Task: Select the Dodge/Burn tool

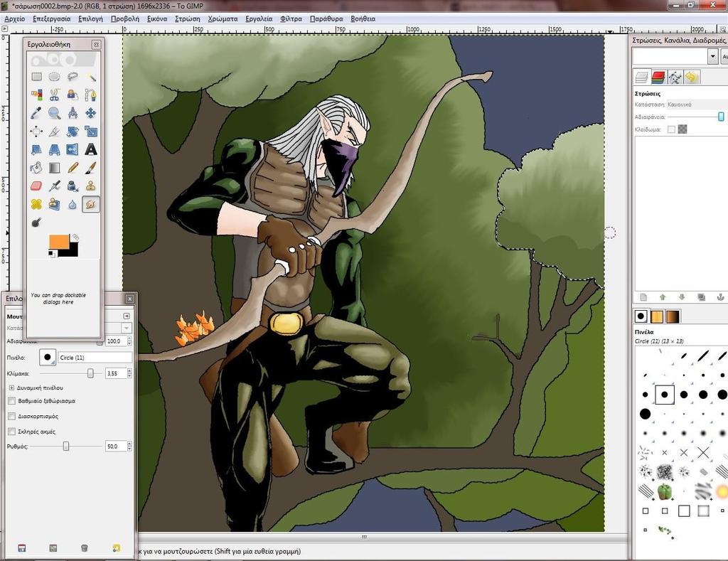Action: (37, 222)
